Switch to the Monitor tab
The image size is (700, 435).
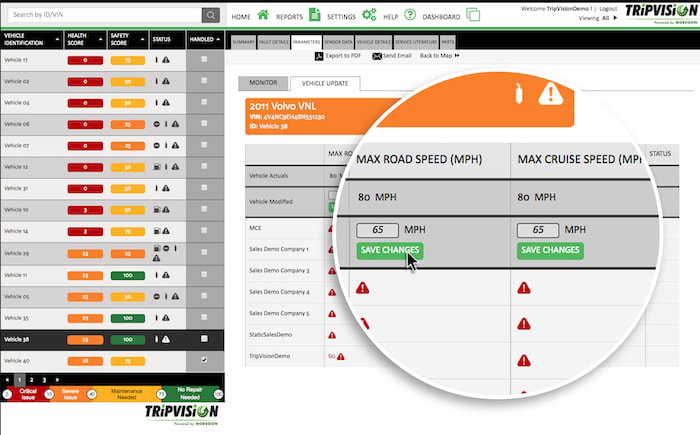pyautogui.click(x=264, y=84)
